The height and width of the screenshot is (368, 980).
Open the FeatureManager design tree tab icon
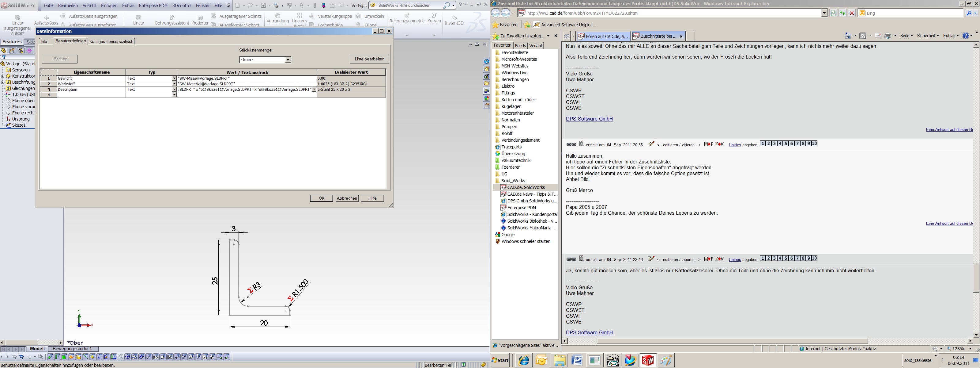point(4,51)
